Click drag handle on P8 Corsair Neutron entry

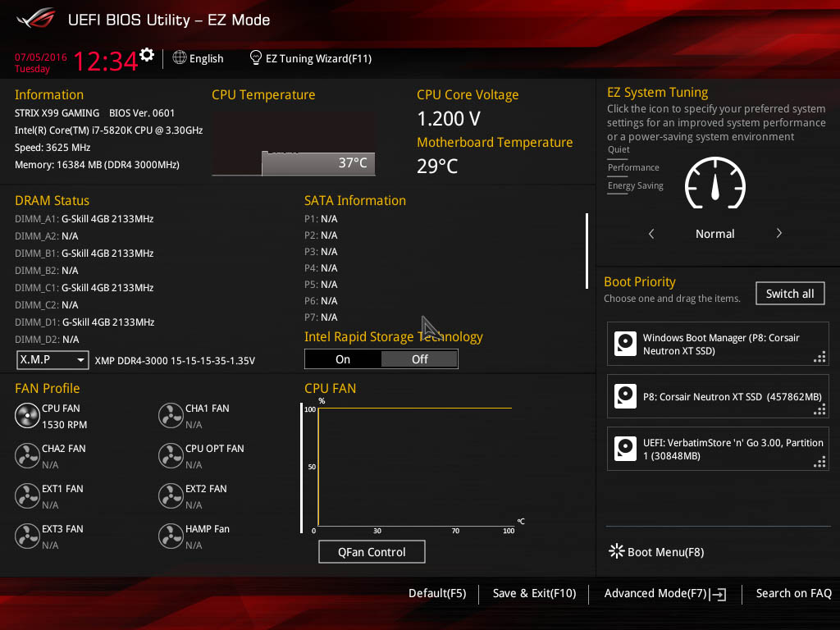pos(819,410)
